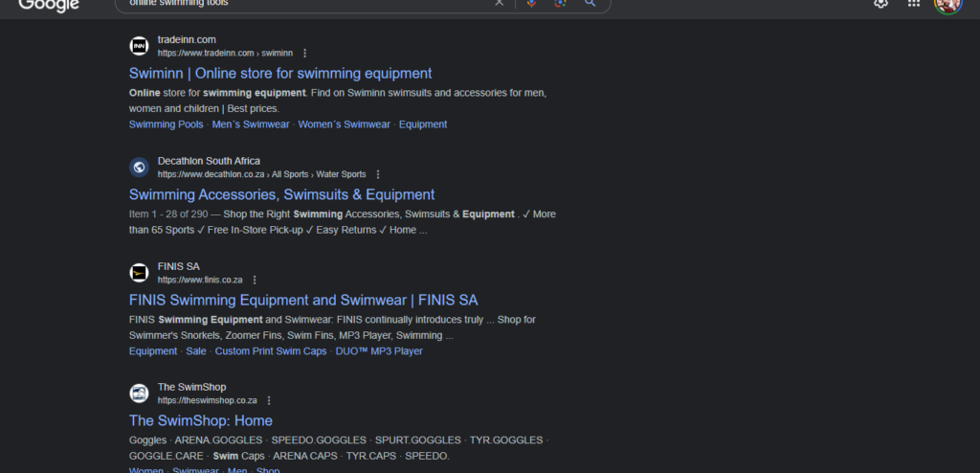Open Swiminn online store result title
The width and height of the screenshot is (980, 473).
coord(280,73)
